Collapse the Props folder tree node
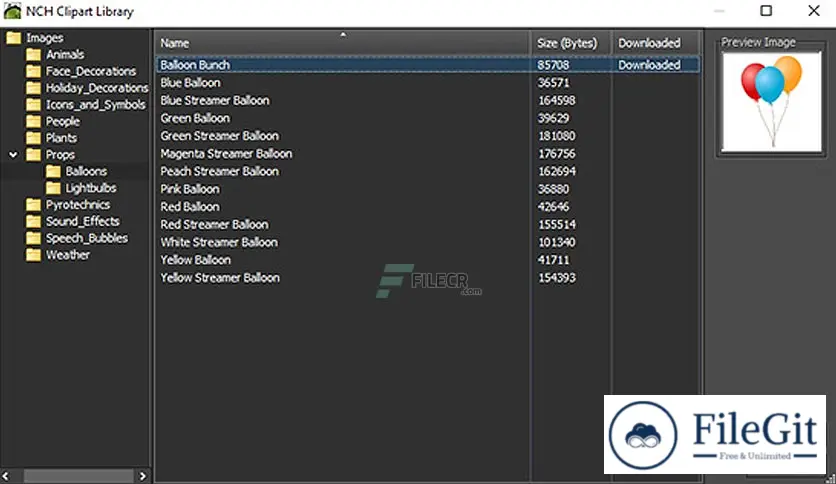 coord(13,155)
